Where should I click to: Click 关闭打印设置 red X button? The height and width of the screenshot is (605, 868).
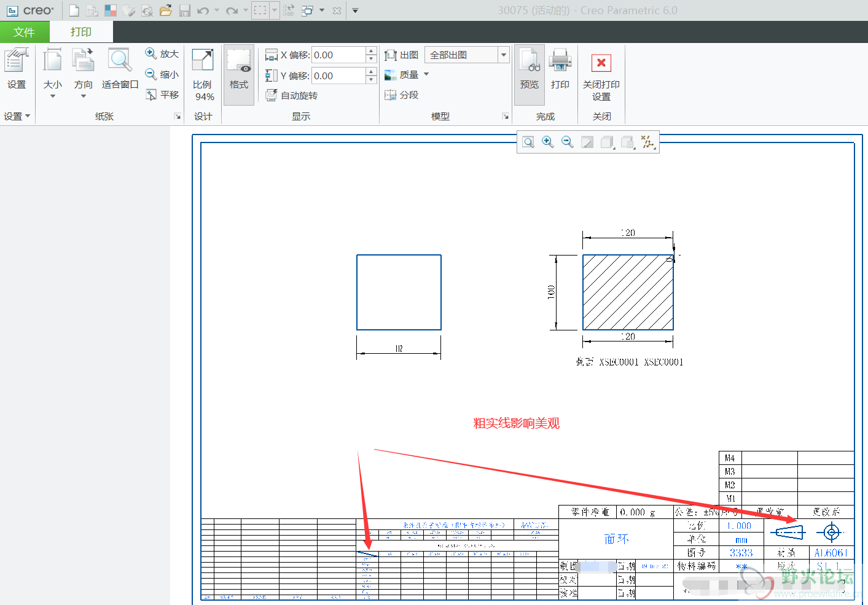(601, 77)
